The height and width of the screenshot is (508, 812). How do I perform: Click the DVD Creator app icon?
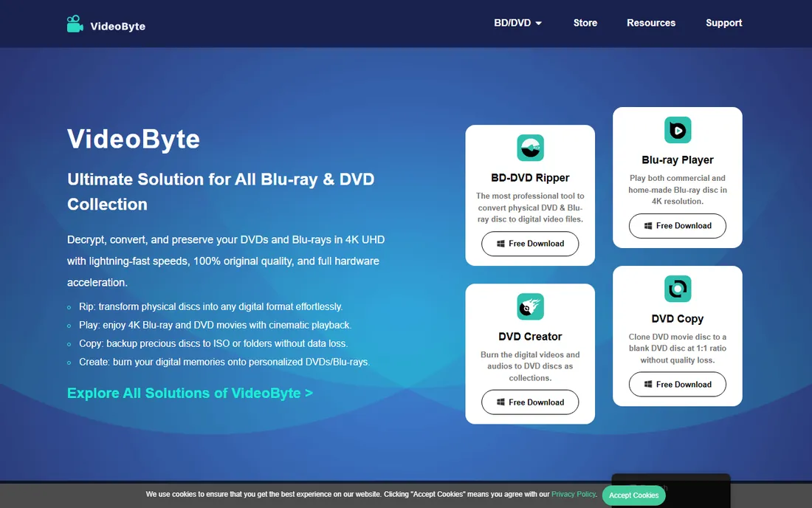point(530,306)
